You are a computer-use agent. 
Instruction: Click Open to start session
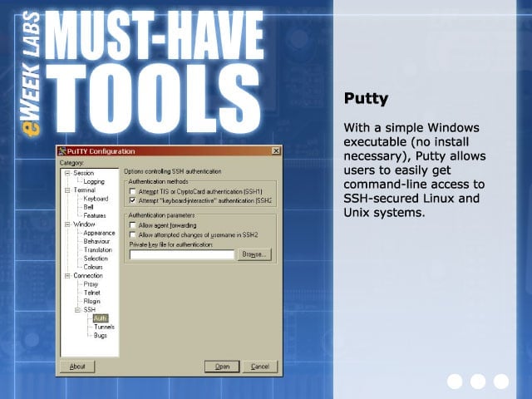(x=222, y=367)
